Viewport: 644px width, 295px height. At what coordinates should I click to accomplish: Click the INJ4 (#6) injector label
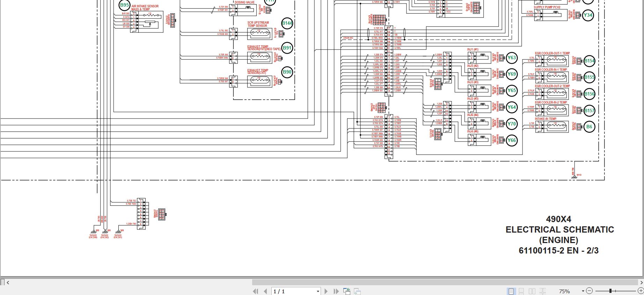pos(473,131)
